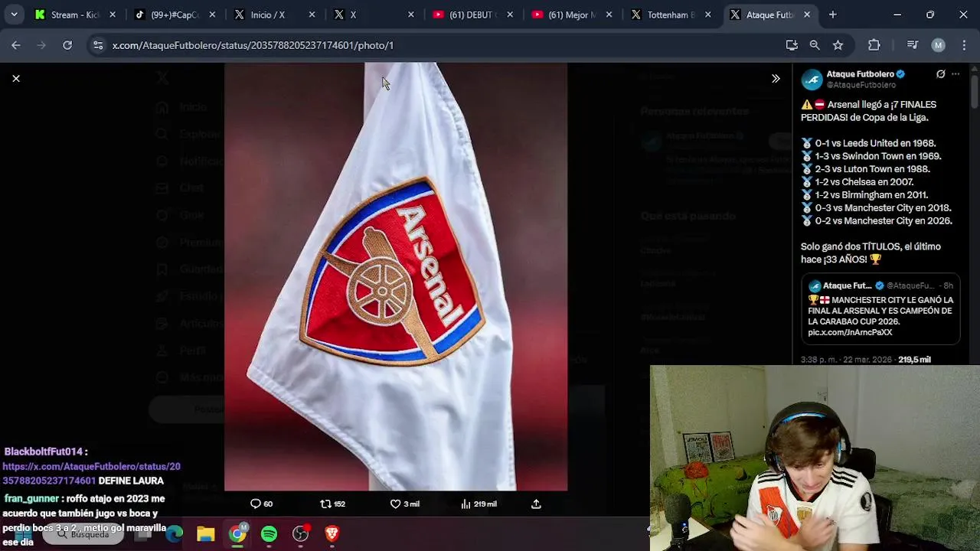This screenshot has height=551, width=980.
Task: Open the Ataque Futbolero profile avatar
Action: (812, 80)
